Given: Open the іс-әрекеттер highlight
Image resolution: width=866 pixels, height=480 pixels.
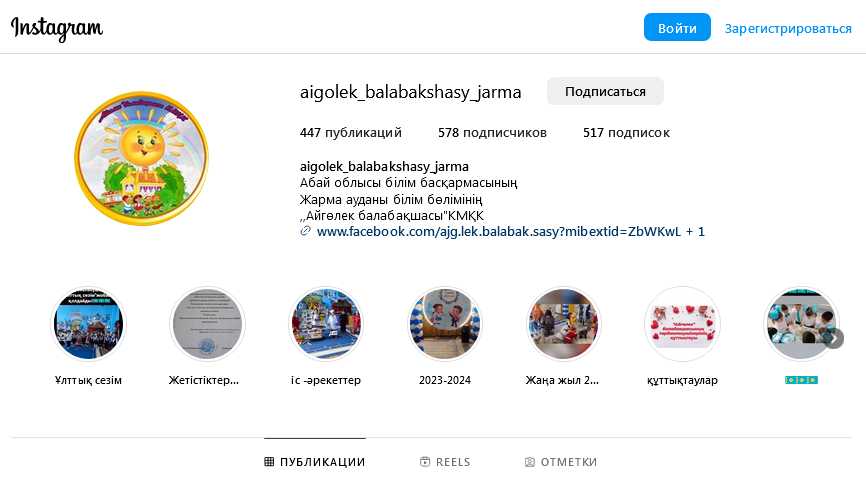Looking at the screenshot, I should (326, 324).
